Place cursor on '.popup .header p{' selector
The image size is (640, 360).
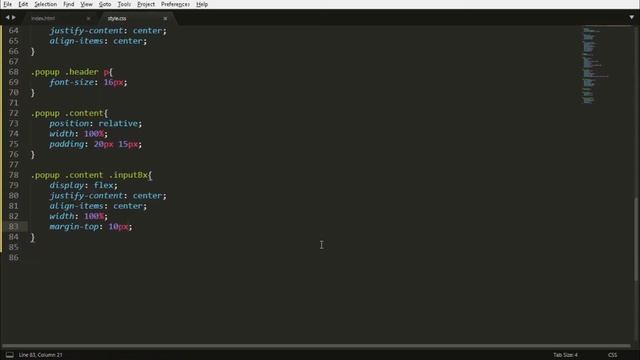[72, 72]
